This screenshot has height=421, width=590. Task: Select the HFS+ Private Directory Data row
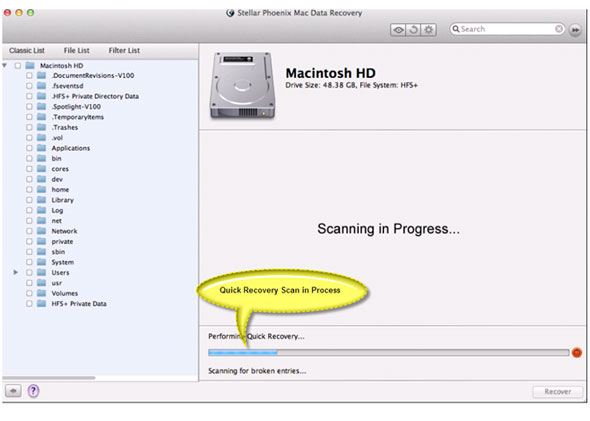(x=100, y=96)
